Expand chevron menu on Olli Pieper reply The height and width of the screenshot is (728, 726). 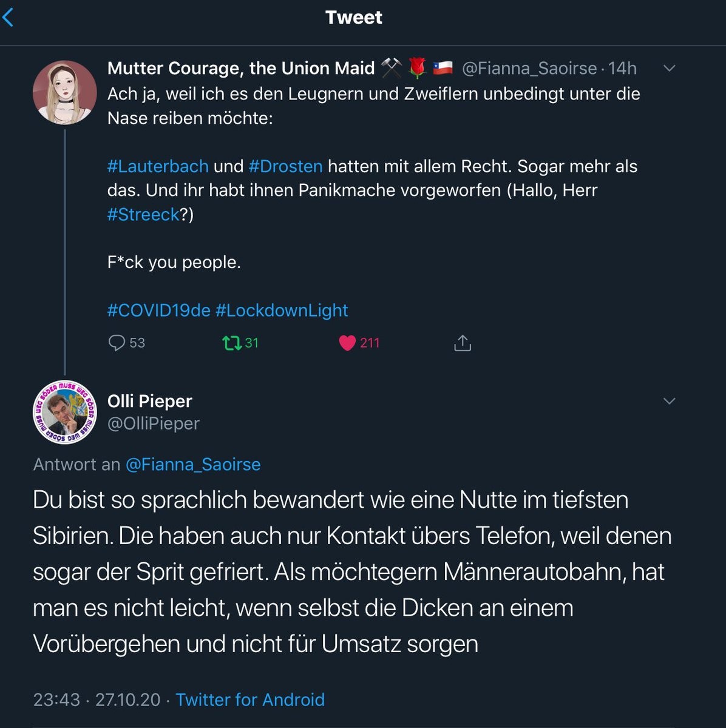point(669,401)
